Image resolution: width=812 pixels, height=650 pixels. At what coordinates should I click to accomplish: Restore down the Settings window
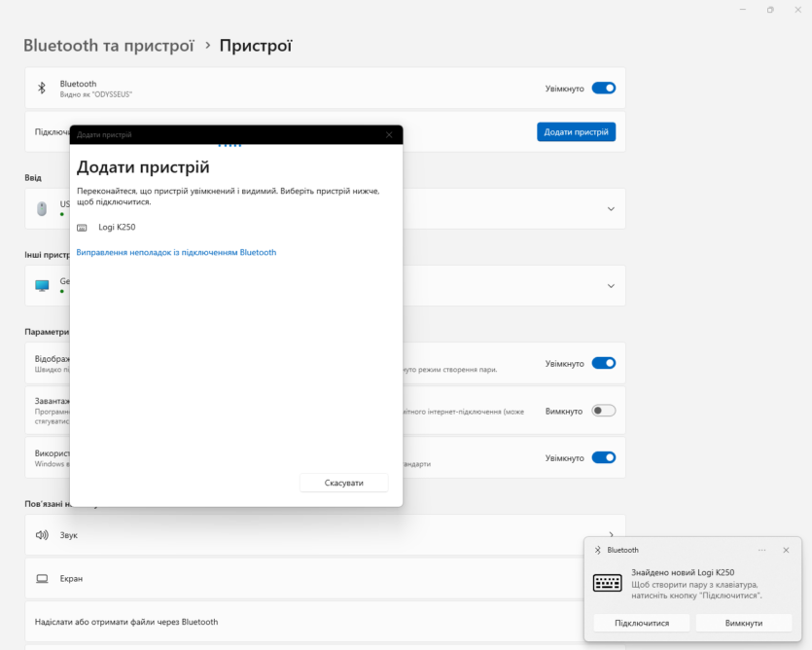(x=770, y=10)
